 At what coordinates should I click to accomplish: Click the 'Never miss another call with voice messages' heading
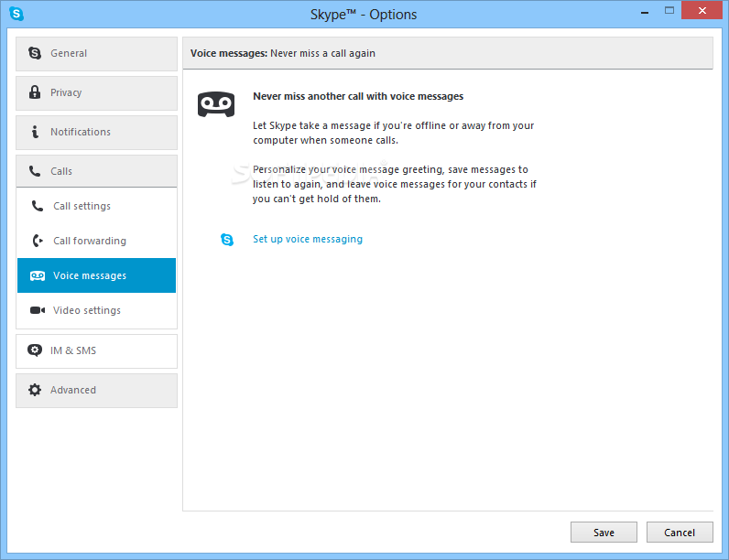pos(358,96)
